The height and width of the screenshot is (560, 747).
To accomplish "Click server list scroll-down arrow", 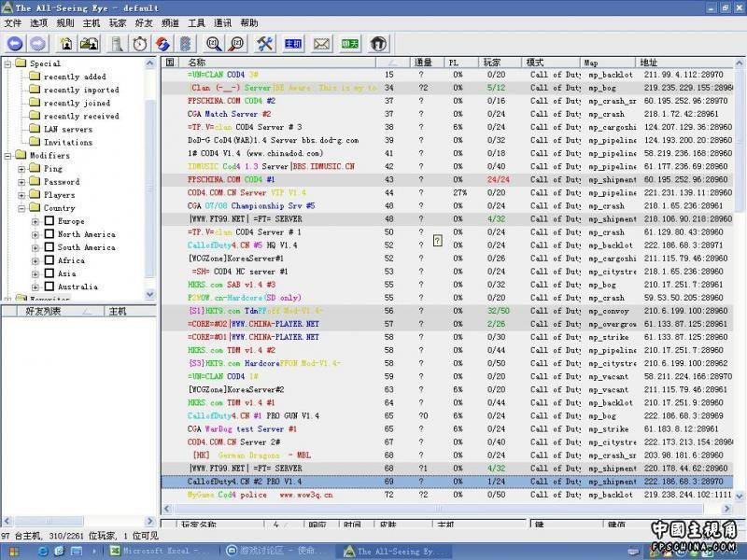I will pyautogui.click(x=740, y=496).
